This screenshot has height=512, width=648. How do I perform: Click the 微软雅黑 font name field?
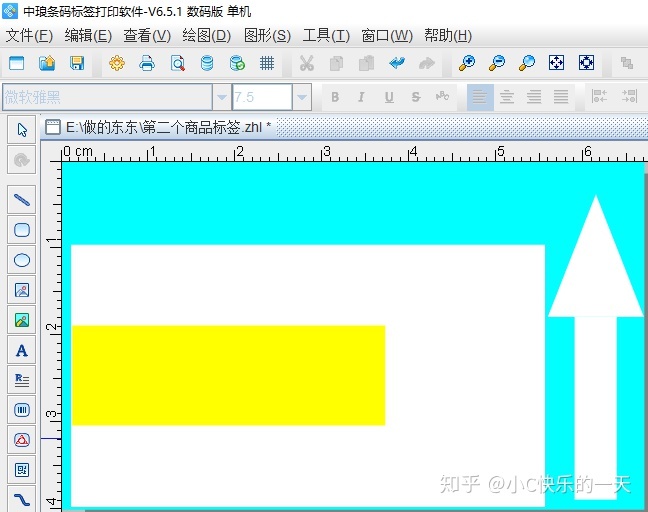pos(107,97)
